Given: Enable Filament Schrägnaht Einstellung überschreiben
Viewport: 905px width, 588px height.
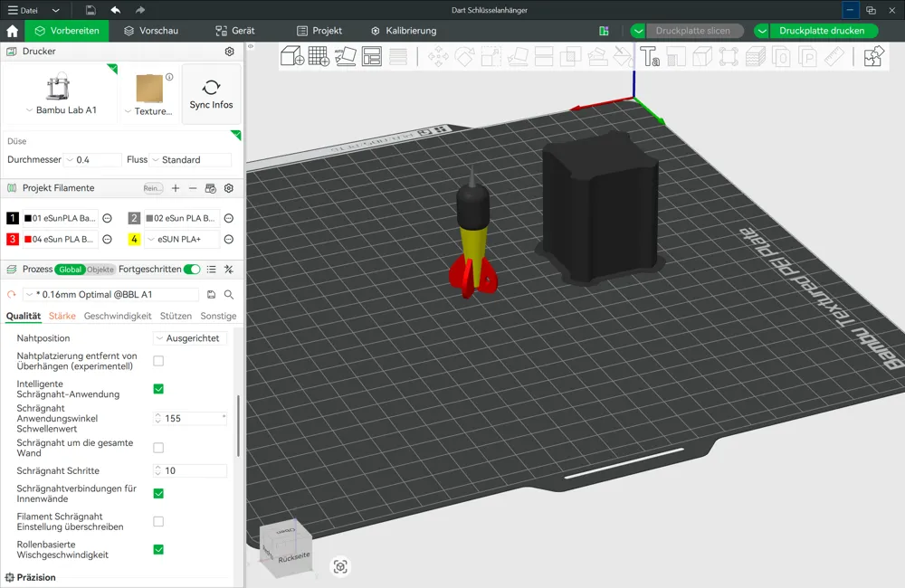Looking at the screenshot, I should 158,522.
